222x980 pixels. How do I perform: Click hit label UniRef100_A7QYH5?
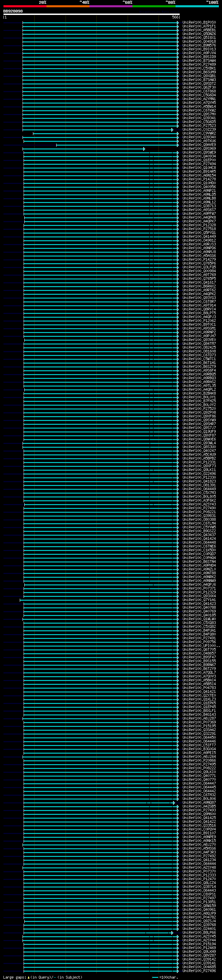tap(199, 103)
